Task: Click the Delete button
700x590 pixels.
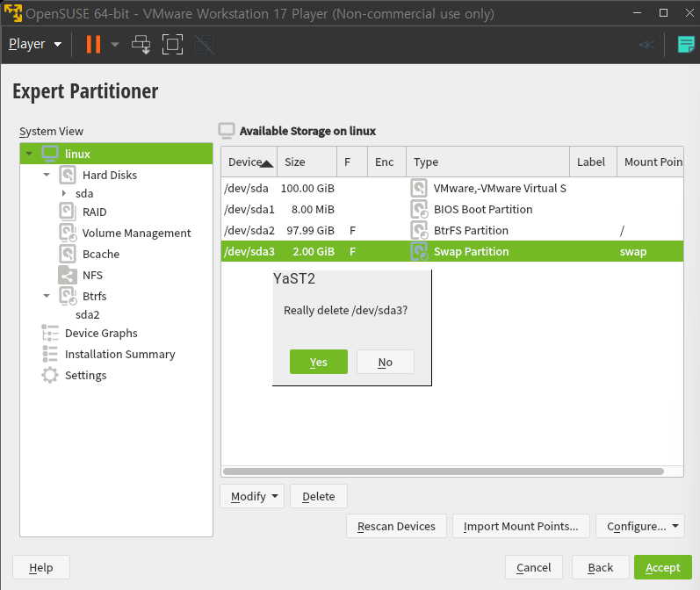Action: click(x=319, y=496)
